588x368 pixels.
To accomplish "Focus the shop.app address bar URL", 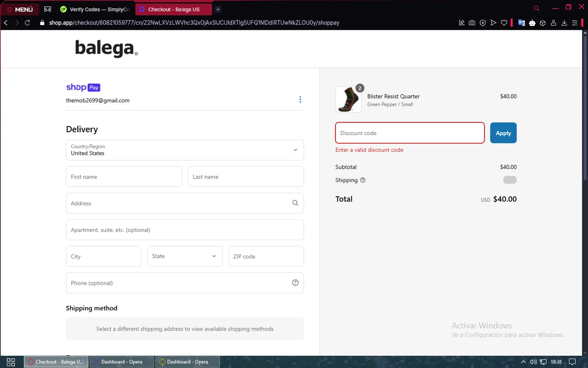I will click(x=194, y=23).
